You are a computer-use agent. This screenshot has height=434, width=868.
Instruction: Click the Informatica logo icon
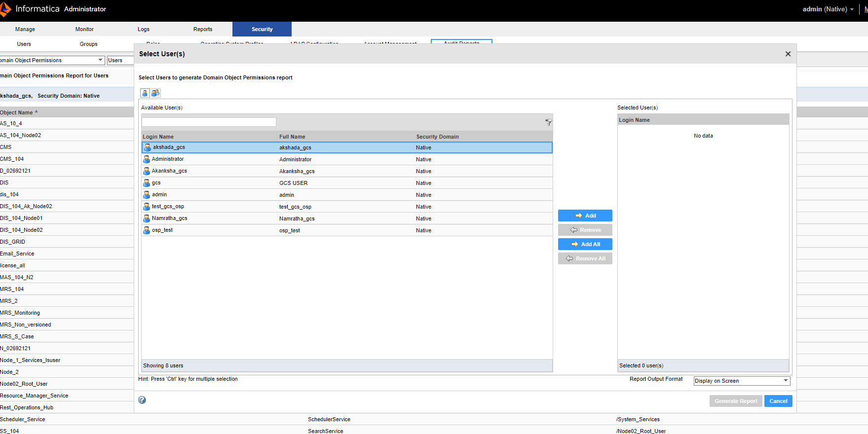coord(5,9)
